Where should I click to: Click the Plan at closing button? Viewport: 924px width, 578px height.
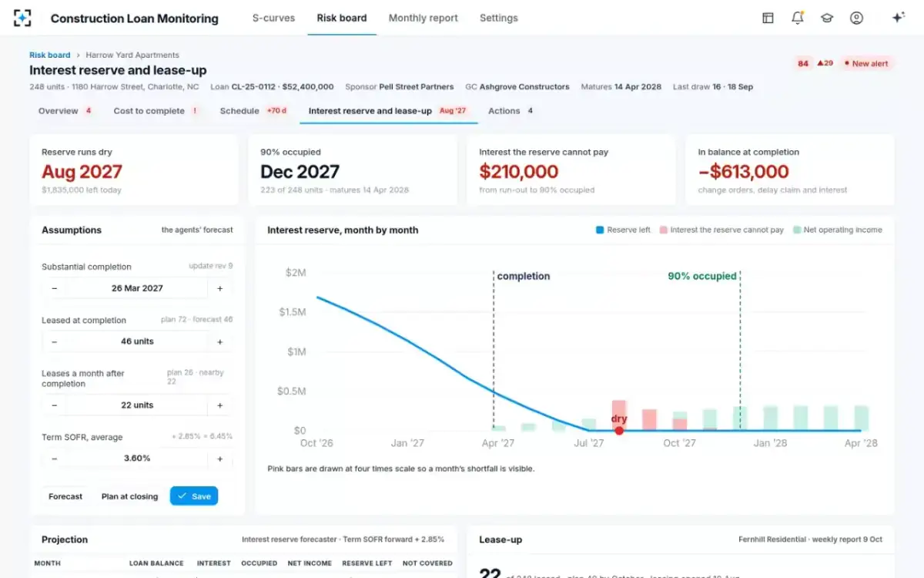tap(129, 496)
